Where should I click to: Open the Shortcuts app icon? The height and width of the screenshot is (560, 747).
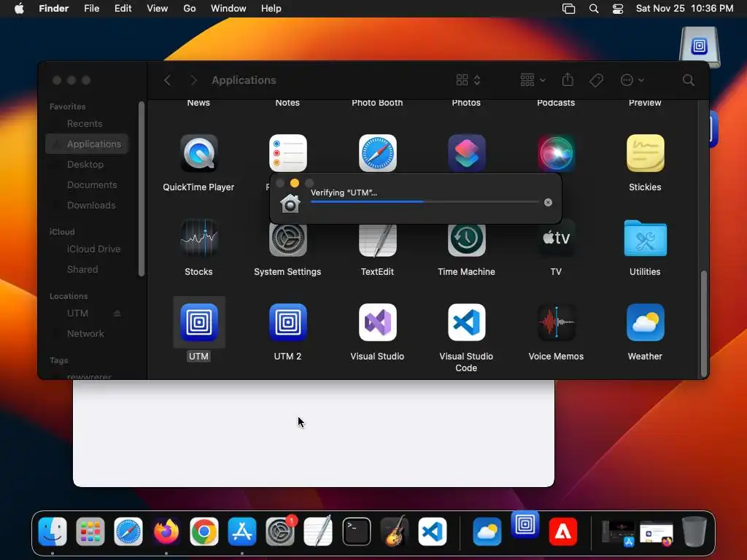tap(466, 153)
